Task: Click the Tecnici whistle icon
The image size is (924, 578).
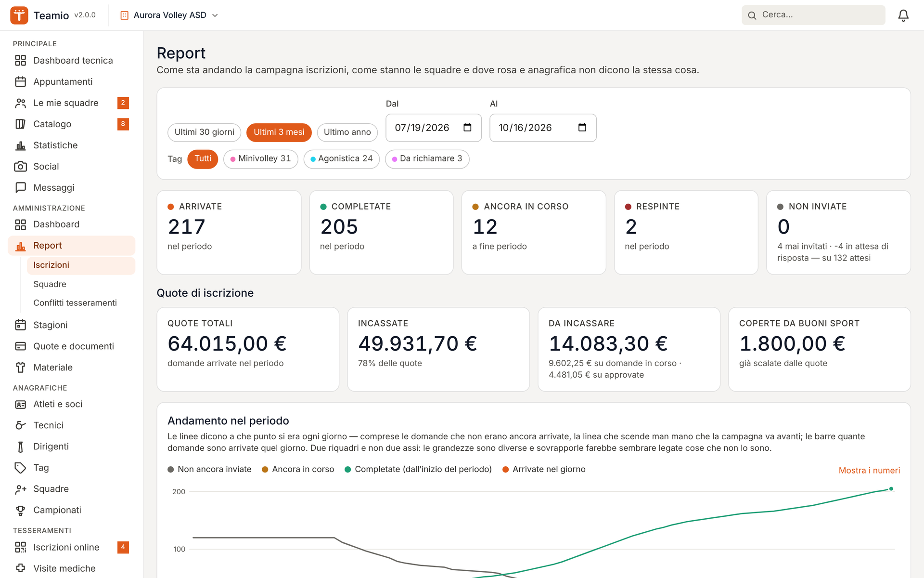Action: click(x=20, y=425)
